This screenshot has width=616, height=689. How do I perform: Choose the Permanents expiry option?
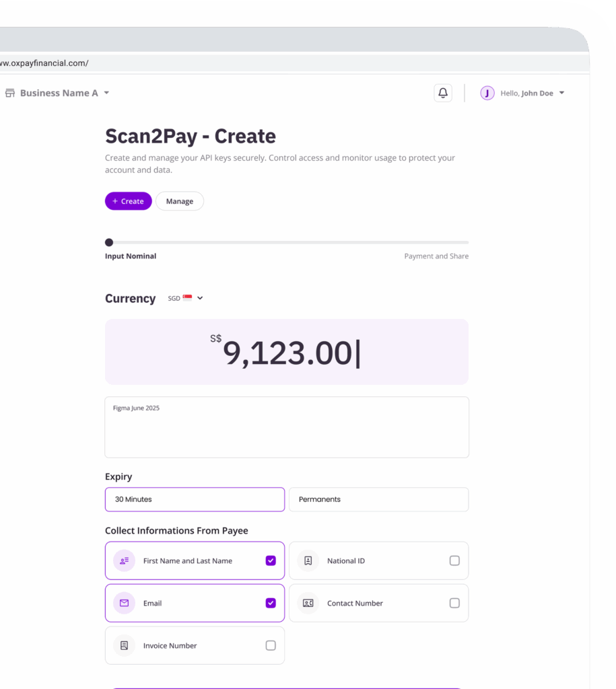coord(378,499)
